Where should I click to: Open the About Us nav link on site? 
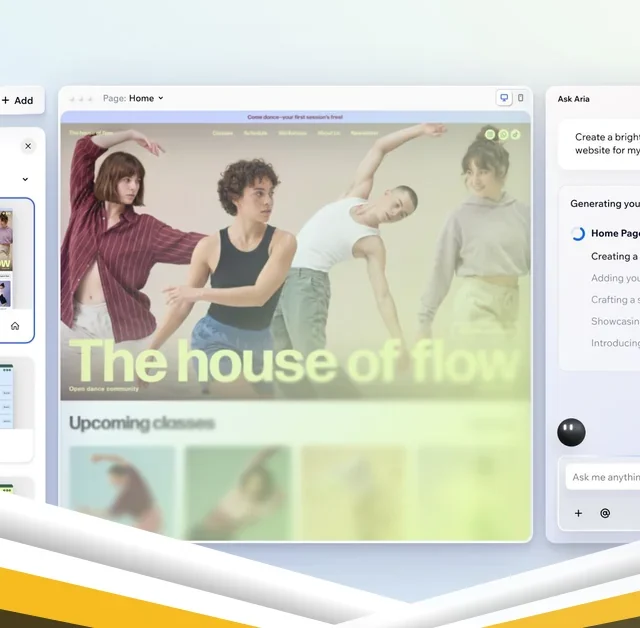[329, 133]
